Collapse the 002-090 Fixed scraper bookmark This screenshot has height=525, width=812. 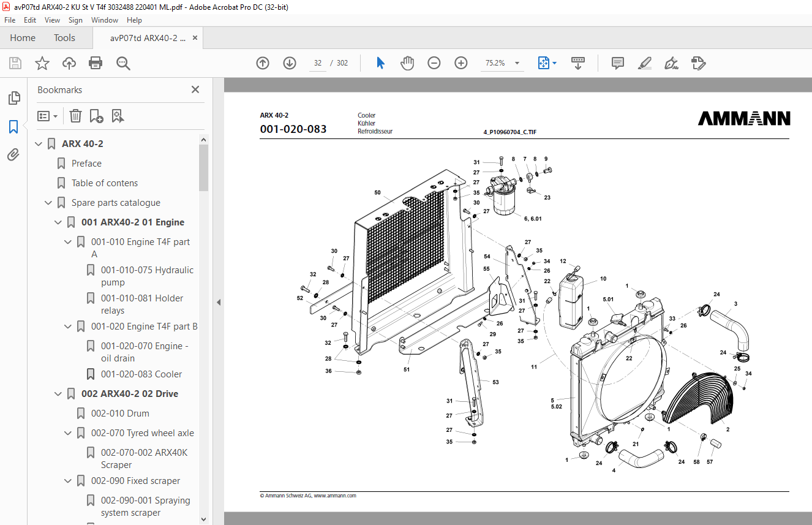point(69,481)
